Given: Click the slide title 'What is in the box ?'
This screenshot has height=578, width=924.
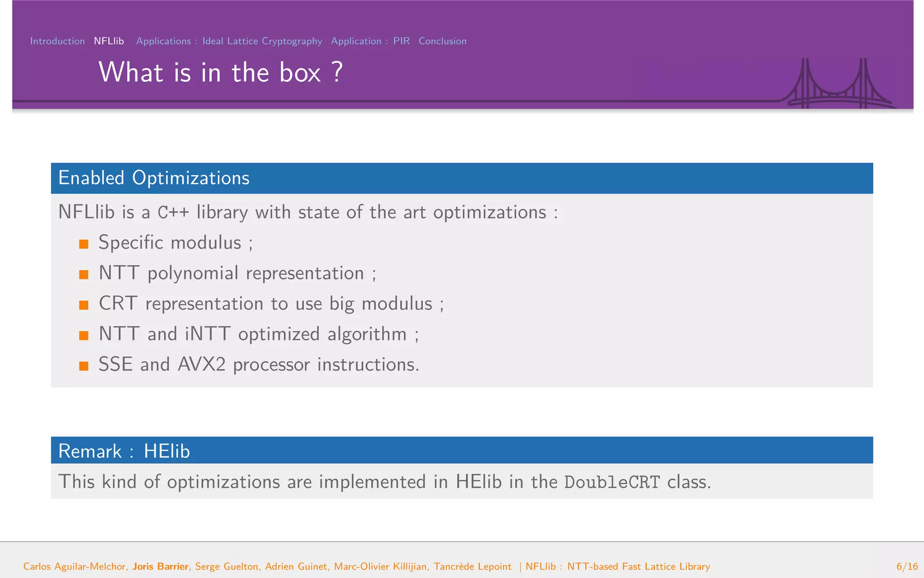Looking at the screenshot, I should [221, 72].
